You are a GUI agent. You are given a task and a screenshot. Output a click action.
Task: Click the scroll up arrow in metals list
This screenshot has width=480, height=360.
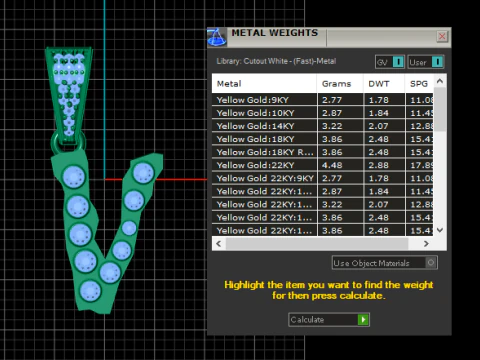(440, 81)
